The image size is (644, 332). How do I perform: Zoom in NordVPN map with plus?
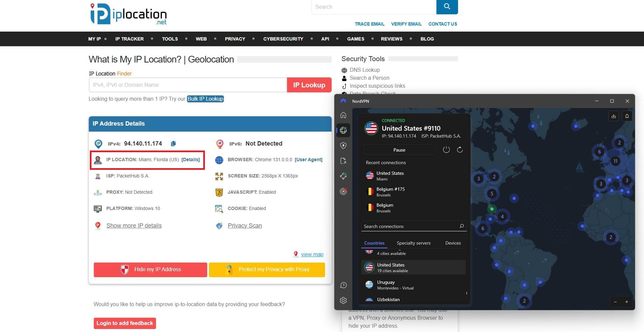627,302
